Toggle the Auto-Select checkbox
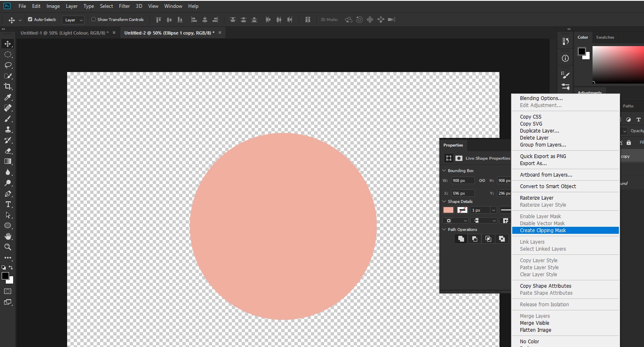The height and width of the screenshot is (347, 644). coord(30,19)
